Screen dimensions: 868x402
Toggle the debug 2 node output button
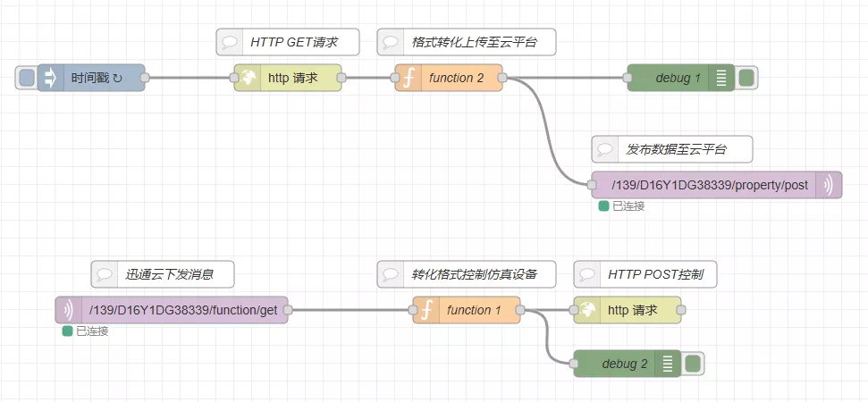[693, 364]
